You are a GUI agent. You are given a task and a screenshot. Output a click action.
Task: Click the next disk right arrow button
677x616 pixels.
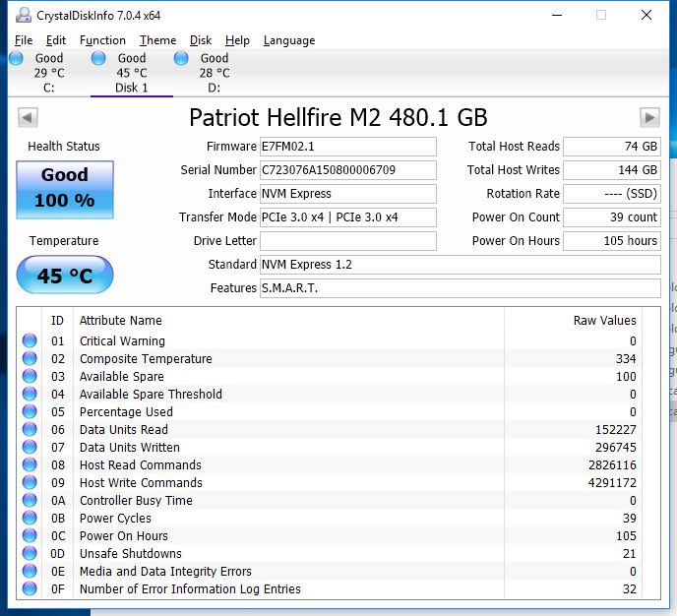click(649, 118)
